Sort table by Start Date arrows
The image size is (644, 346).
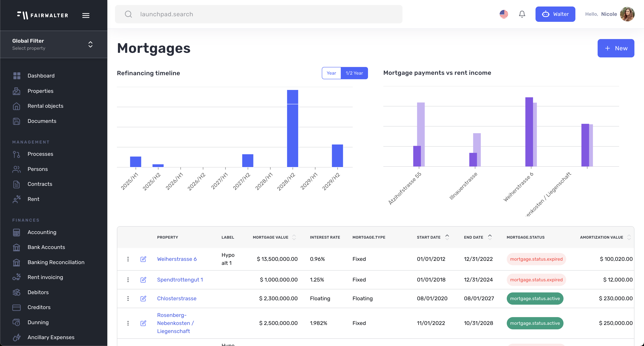pos(447,237)
